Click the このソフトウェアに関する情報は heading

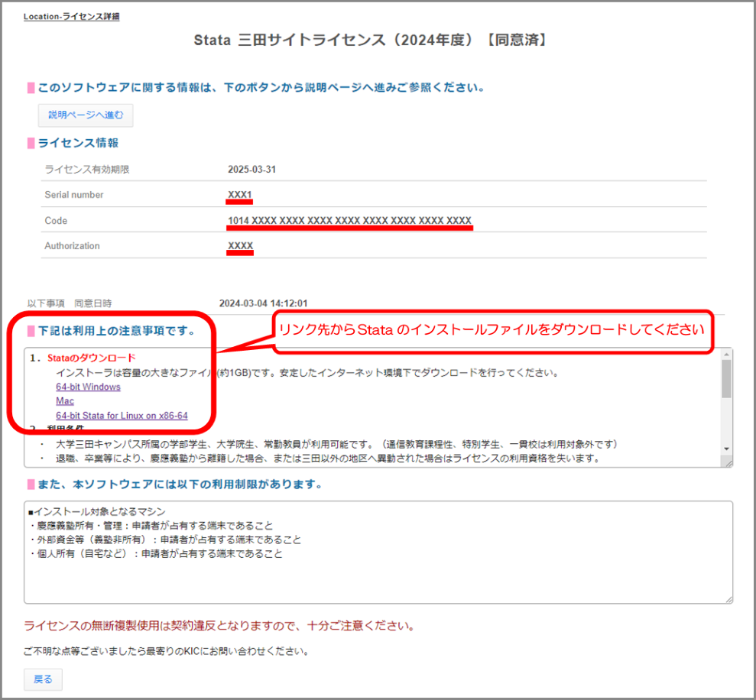coord(261,87)
